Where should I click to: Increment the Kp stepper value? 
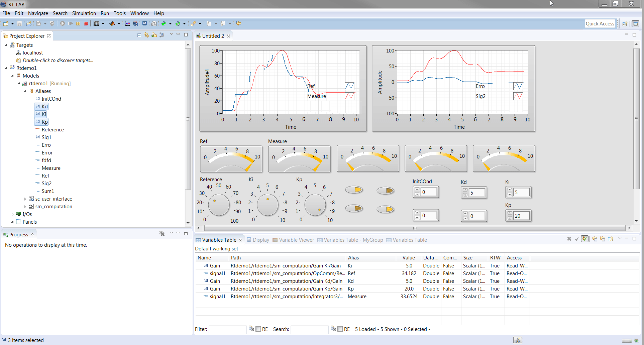coord(510,213)
